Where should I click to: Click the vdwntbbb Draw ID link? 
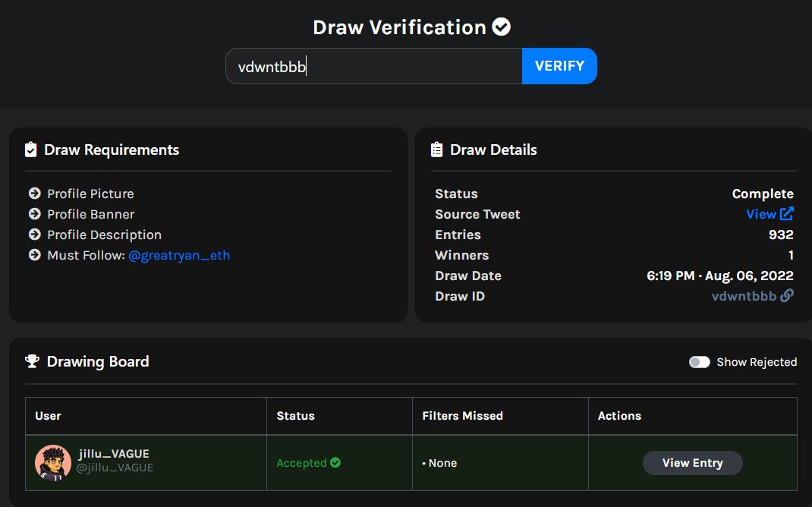tap(745, 295)
